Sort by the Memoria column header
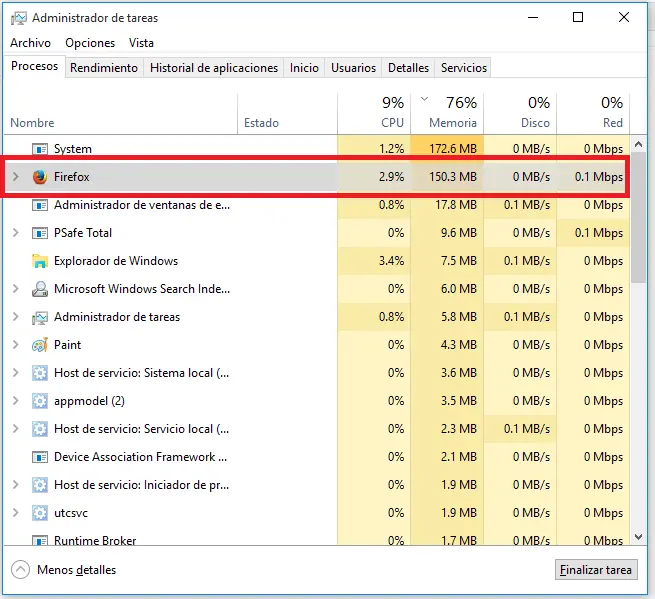Screen dimensions: 655x599 tap(447, 114)
